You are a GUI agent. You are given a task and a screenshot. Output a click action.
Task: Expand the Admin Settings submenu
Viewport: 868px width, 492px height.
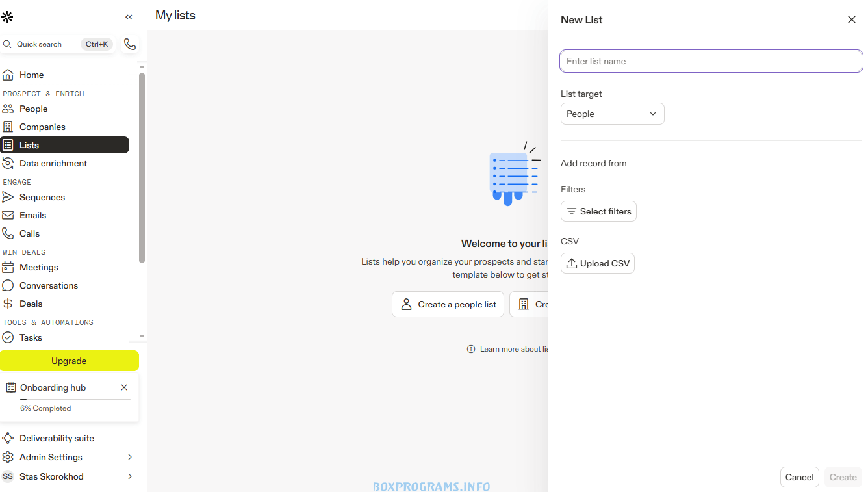tap(130, 457)
